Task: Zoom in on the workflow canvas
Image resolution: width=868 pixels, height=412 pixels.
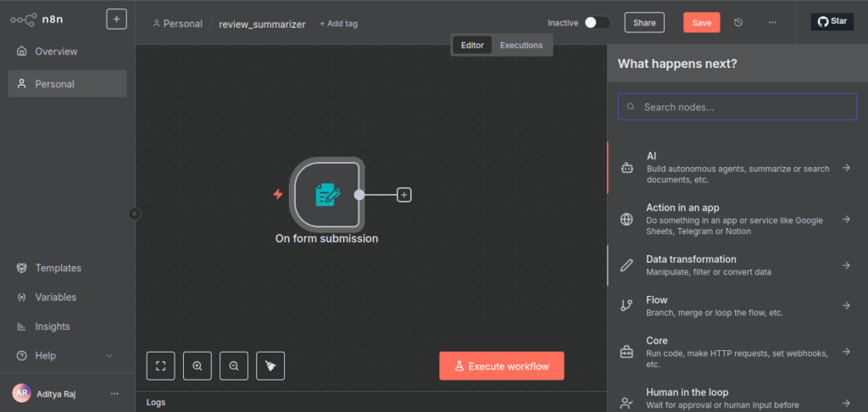Action: coord(198,365)
